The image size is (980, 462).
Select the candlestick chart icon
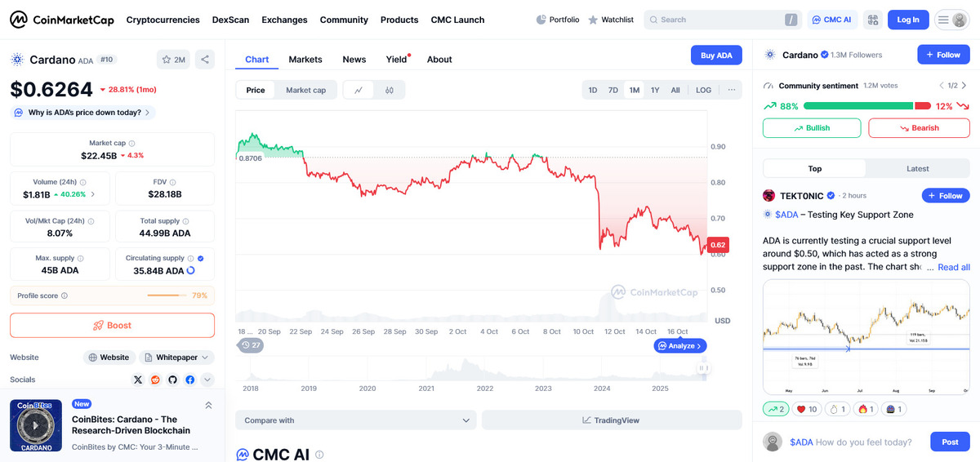pos(390,90)
